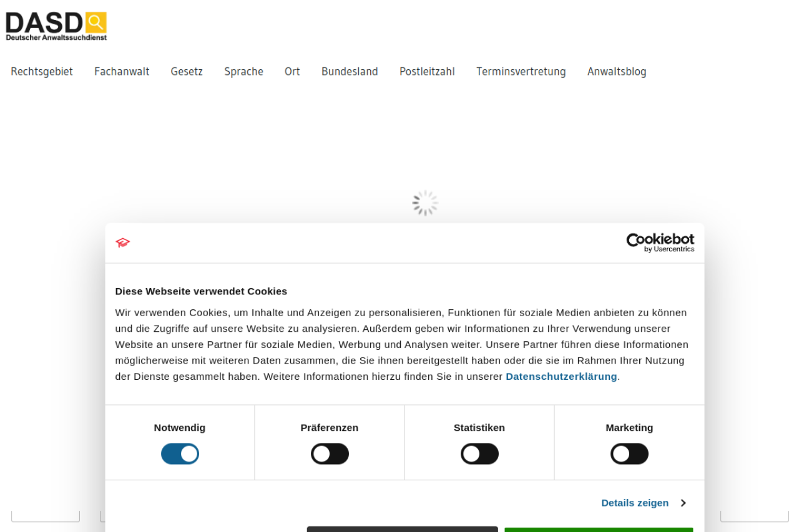The width and height of the screenshot is (799, 532).
Task: Select Gesetz in the navigation bar
Action: (187, 72)
